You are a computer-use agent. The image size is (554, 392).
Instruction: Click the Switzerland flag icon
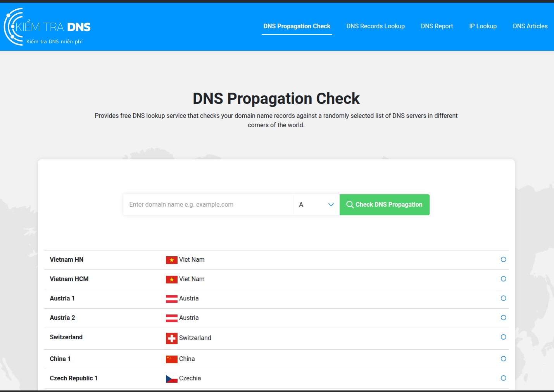click(x=171, y=338)
